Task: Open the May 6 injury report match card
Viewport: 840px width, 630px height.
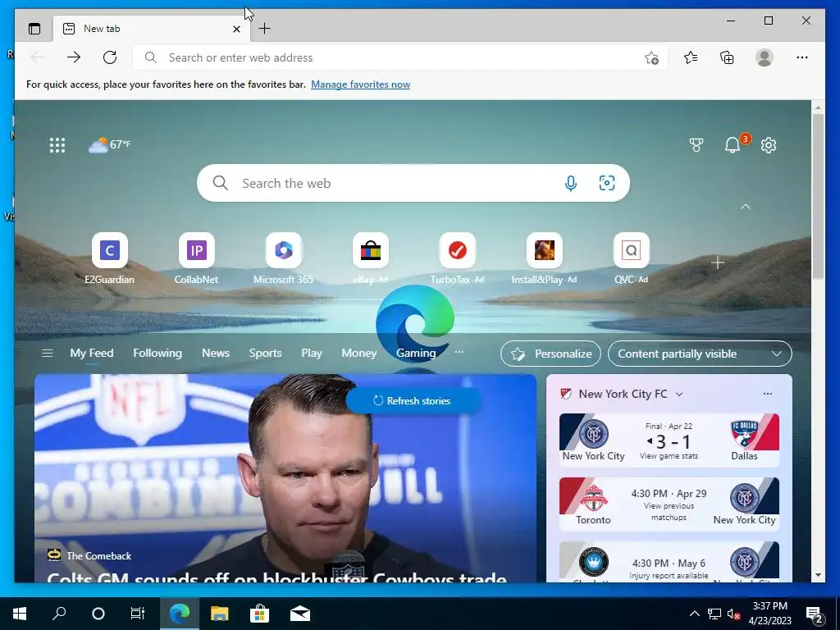Action: pyautogui.click(x=669, y=561)
